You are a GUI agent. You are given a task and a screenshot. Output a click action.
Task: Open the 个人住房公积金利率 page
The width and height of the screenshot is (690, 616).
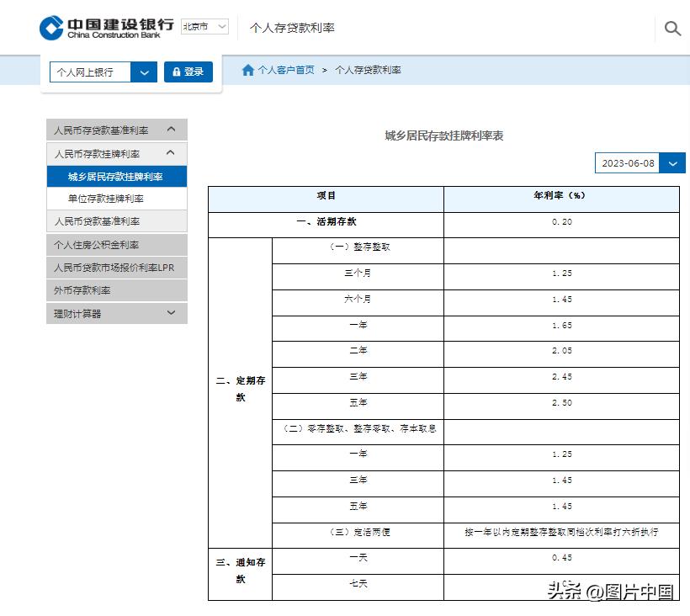(x=116, y=244)
